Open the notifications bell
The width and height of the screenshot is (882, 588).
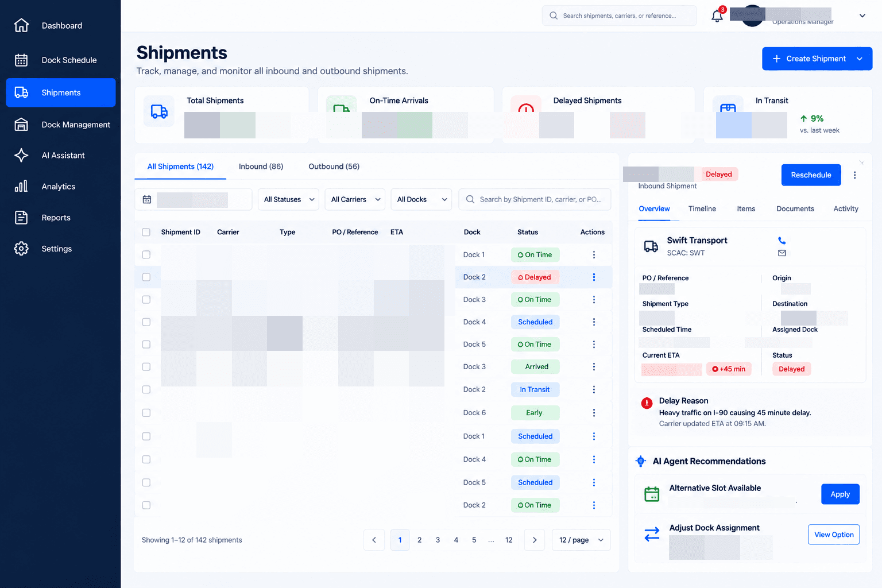click(717, 16)
